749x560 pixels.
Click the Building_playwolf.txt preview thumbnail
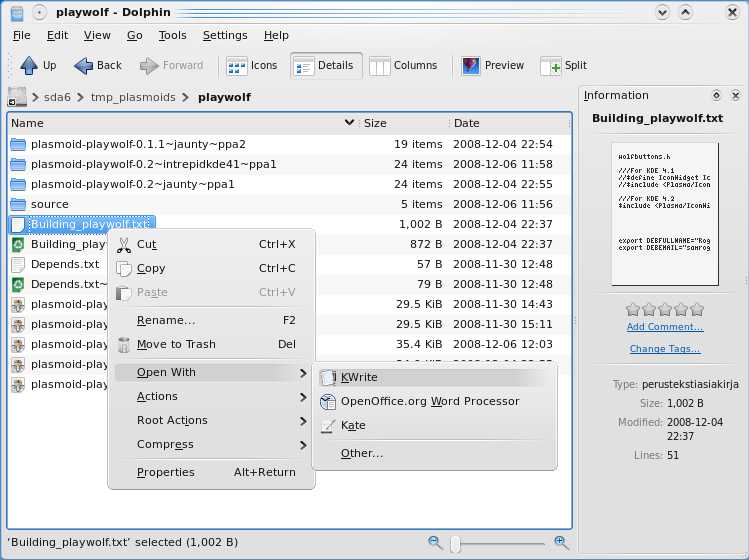click(665, 213)
